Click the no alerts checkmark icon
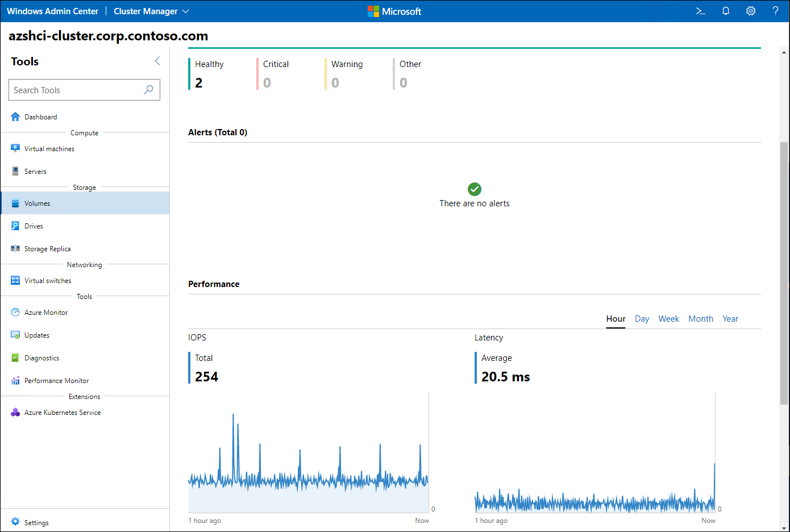The width and height of the screenshot is (790, 532). (475, 189)
